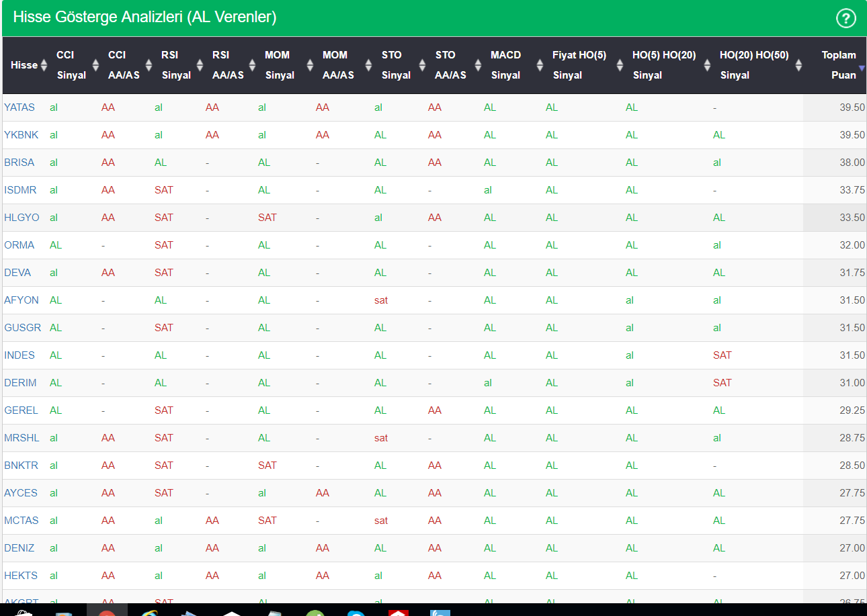The height and width of the screenshot is (616, 867).
Task: Click SAT in ISDMR row RSI Sinyal column
Action: [x=164, y=190]
